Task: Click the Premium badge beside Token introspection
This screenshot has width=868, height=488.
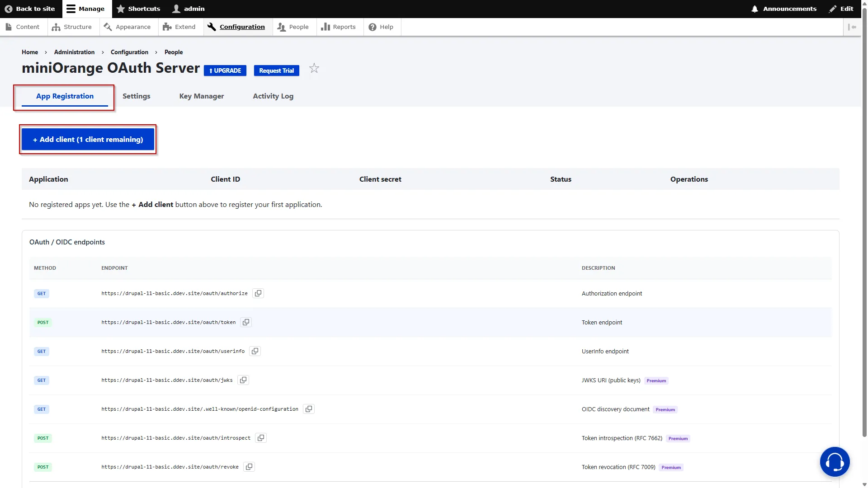Action: click(x=678, y=439)
